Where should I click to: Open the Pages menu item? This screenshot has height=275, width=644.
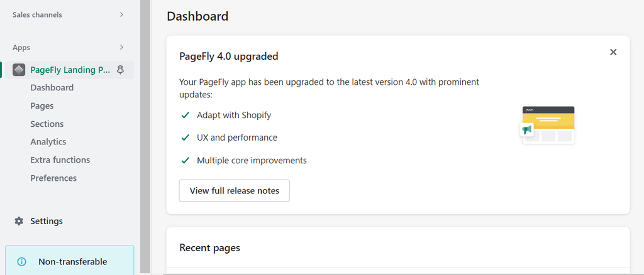pyautogui.click(x=42, y=106)
